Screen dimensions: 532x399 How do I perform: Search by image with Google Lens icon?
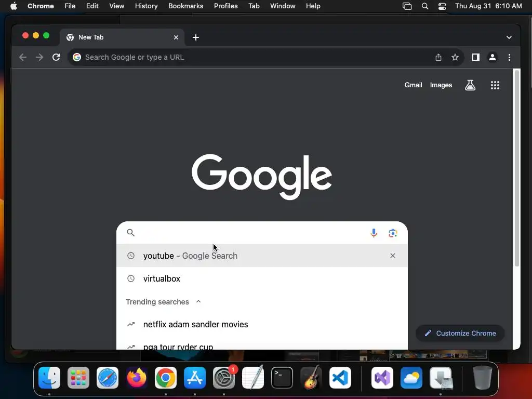(x=393, y=233)
